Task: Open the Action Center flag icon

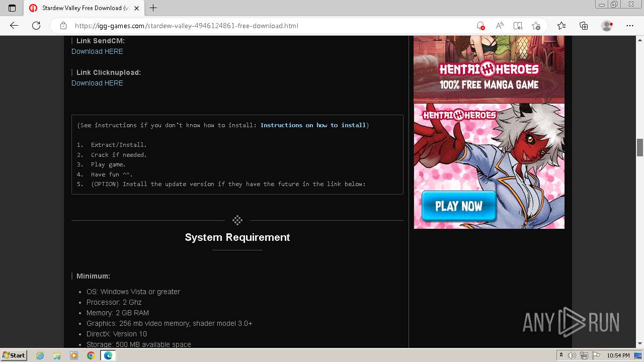Action: tap(596, 355)
